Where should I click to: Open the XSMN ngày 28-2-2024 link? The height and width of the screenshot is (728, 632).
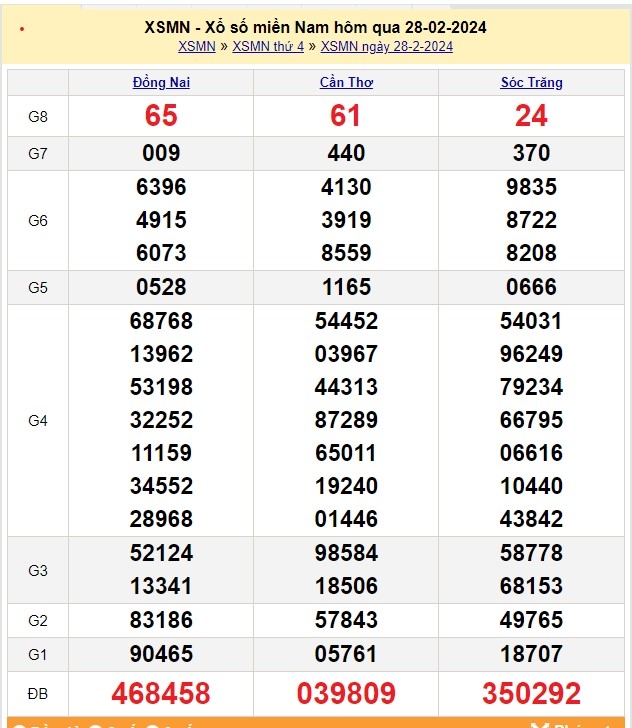pyautogui.click(x=387, y=46)
